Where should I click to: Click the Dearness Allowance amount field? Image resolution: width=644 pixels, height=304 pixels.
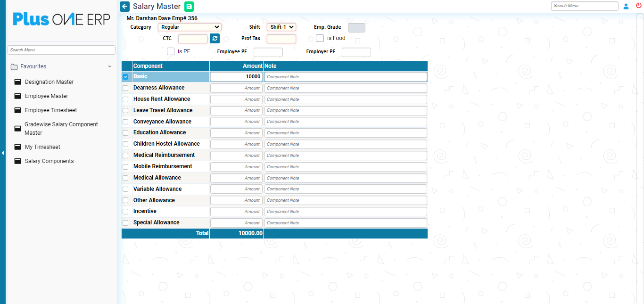(x=236, y=88)
